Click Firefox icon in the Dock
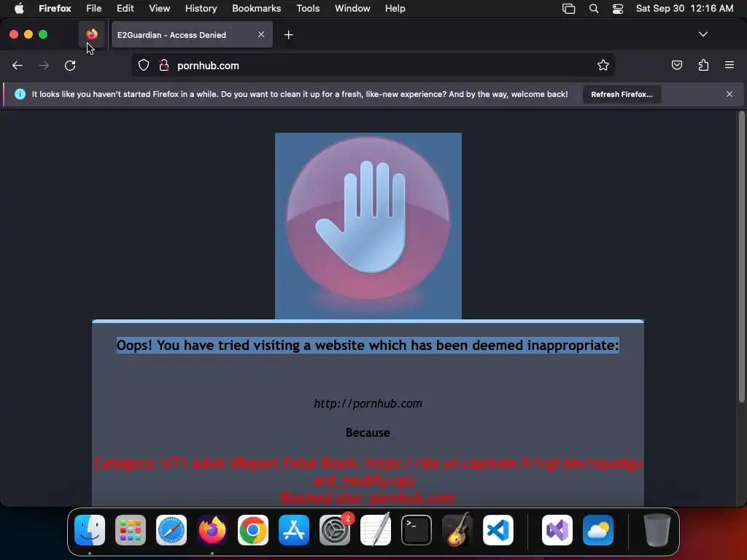This screenshot has height=560, width=747. click(212, 530)
